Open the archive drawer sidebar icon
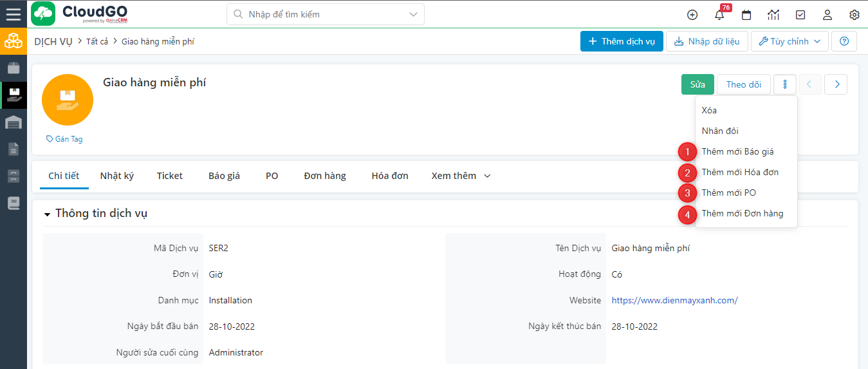868x369 pixels. (x=13, y=176)
